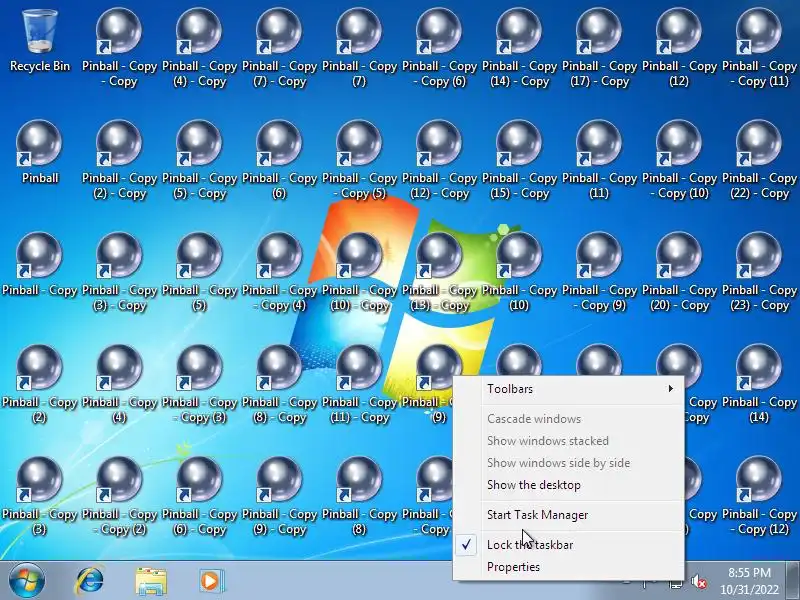Uncheck 'Lock the taskbar' option
The width and height of the screenshot is (800, 600).
pos(568,545)
